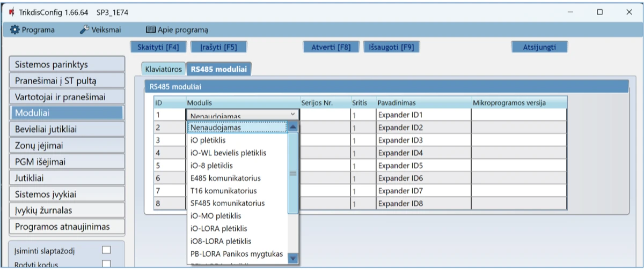Click the Apie programą book icon
Viewport: 644px width, 270px height.
coord(151,30)
